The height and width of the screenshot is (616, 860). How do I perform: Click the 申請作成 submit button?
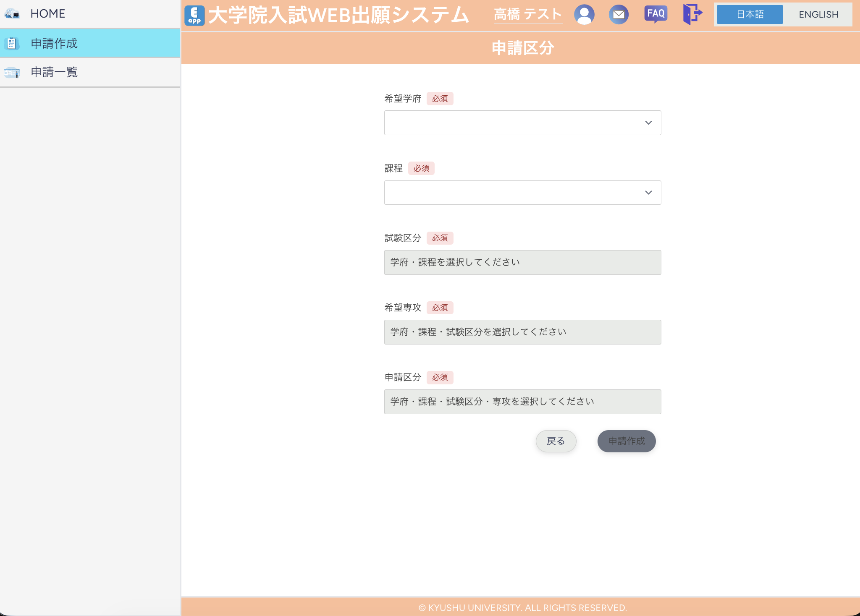point(626,441)
